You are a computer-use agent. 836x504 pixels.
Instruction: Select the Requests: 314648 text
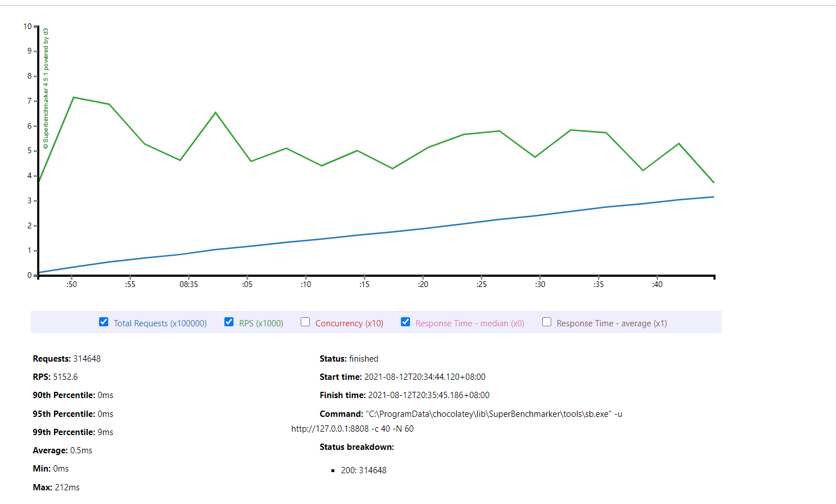point(67,359)
